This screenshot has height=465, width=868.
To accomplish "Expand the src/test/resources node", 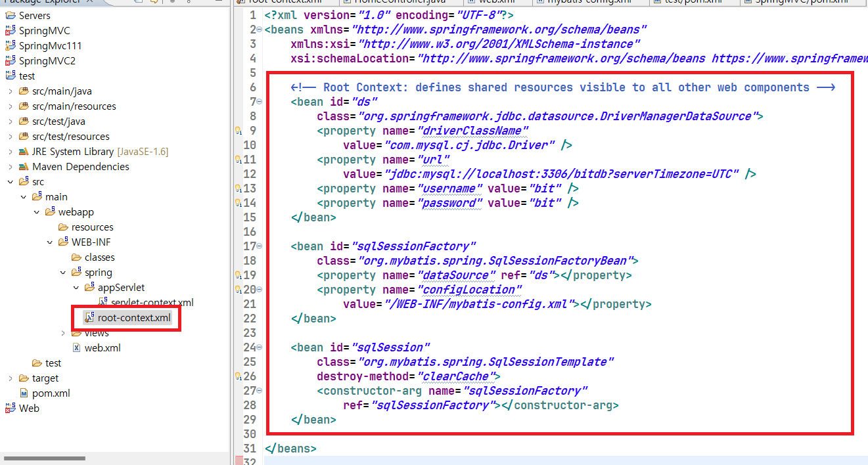I will click(x=10, y=136).
